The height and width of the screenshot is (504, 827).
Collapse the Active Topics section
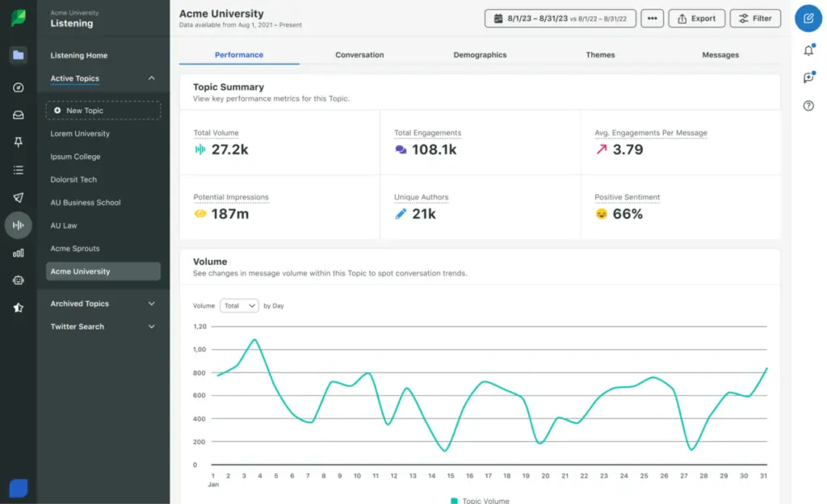(150, 78)
